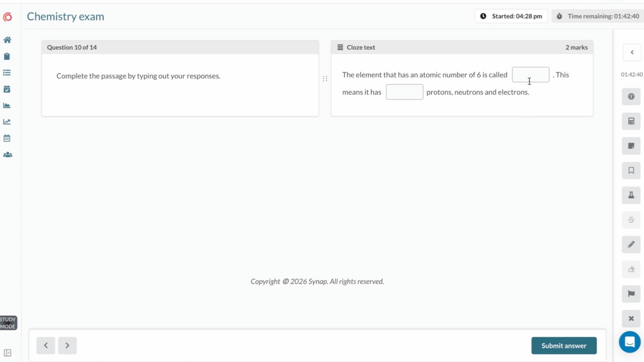644x362 pixels.
Task: Open the accessibility tool
Action: (631, 97)
